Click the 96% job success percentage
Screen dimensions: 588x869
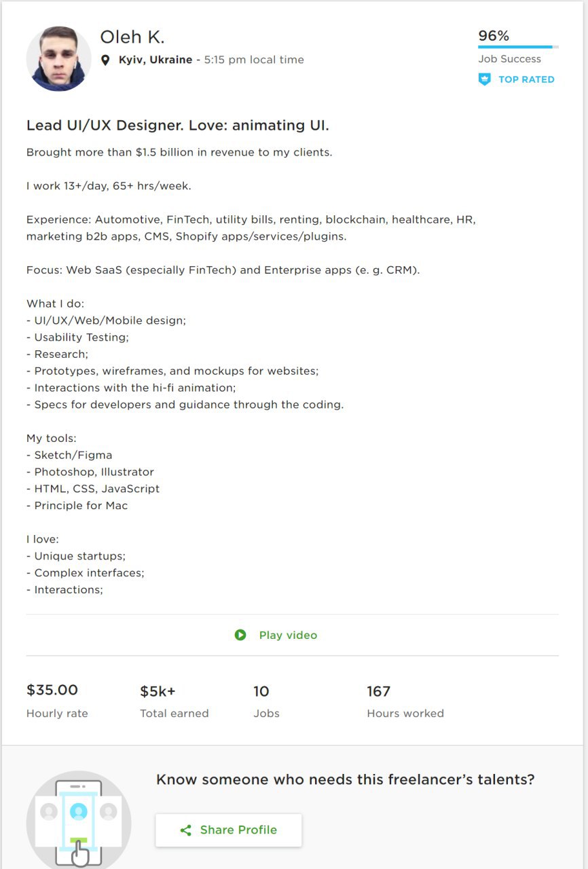494,36
